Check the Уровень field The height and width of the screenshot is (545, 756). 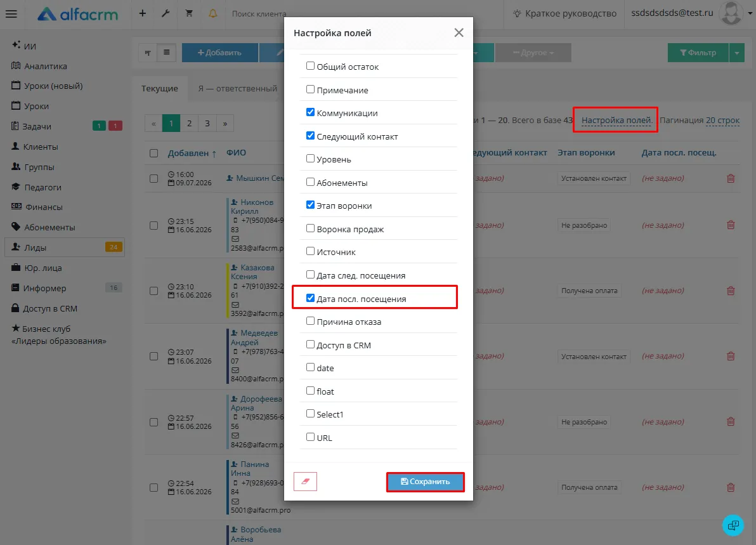tap(311, 159)
